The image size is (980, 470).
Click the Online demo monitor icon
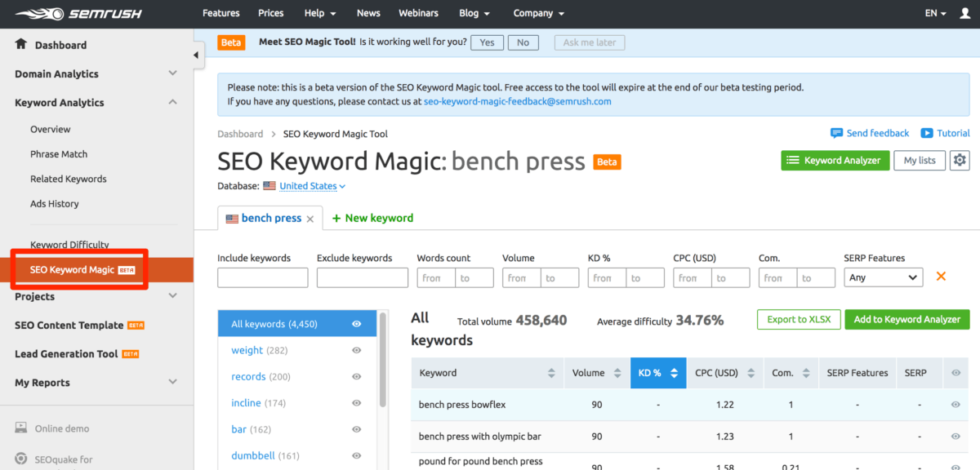coord(21,428)
